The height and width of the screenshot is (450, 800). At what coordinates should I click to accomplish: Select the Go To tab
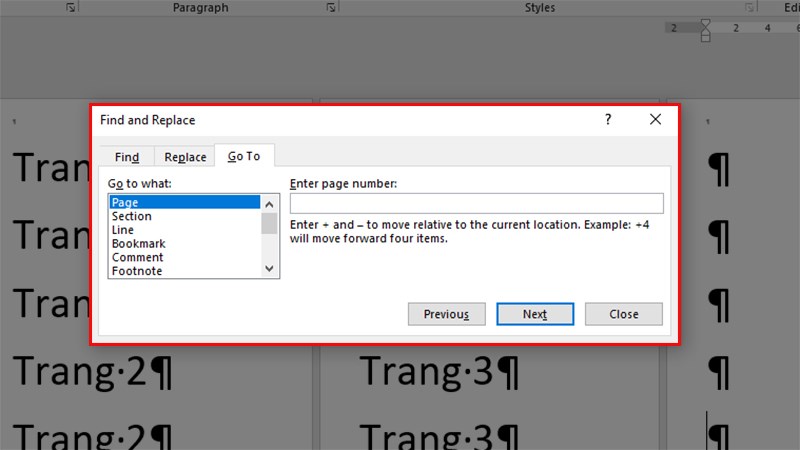click(x=244, y=156)
